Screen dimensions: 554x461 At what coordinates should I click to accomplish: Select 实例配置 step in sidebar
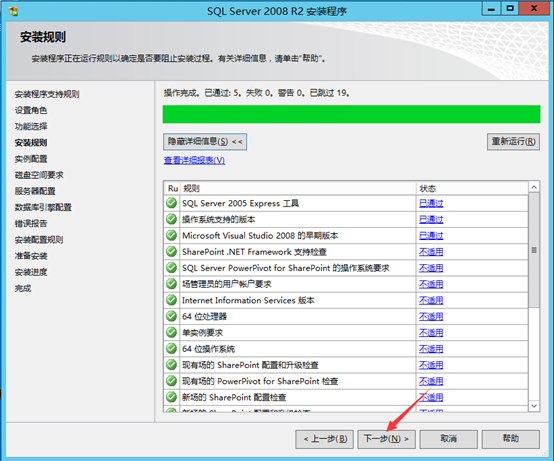pos(31,159)
